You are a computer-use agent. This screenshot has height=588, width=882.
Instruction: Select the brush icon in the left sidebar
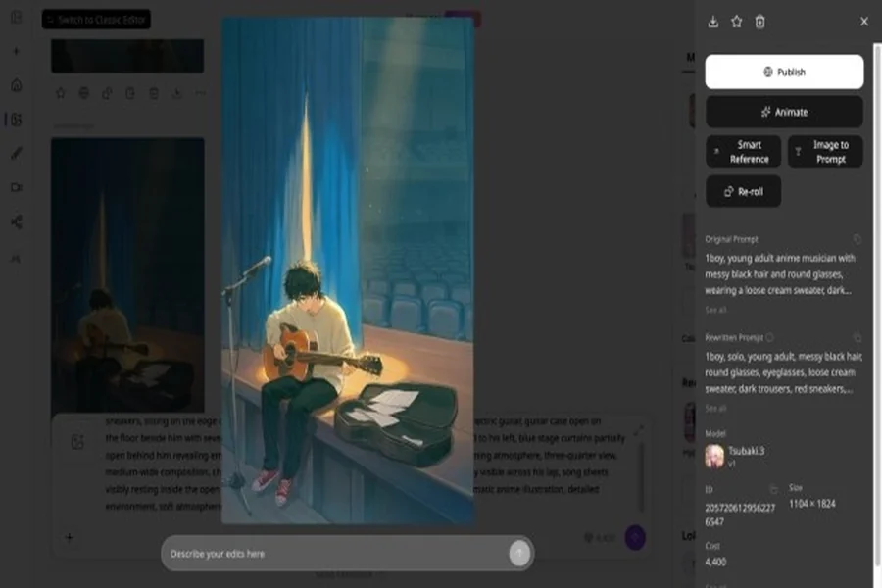click(17, 153)
